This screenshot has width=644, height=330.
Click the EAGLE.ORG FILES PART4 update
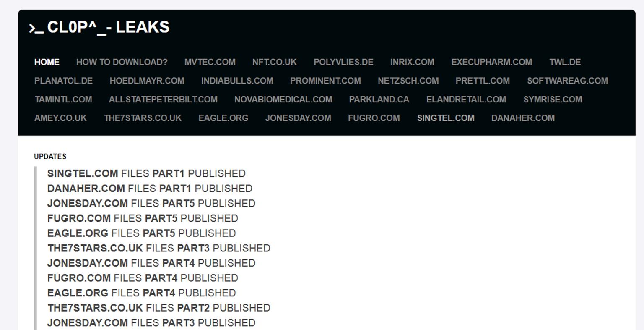pos(142,293)
